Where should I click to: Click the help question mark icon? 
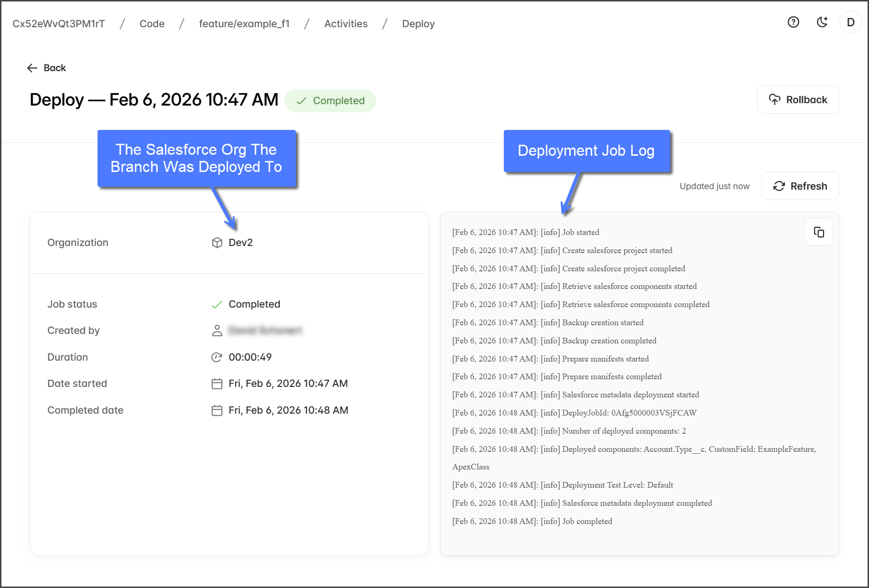pos(793,22)
